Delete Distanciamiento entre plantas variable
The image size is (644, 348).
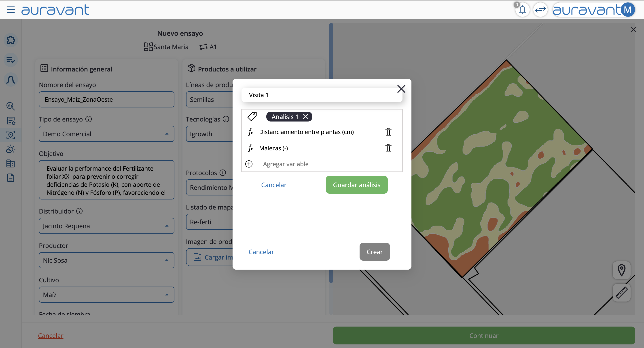point(388,132)
